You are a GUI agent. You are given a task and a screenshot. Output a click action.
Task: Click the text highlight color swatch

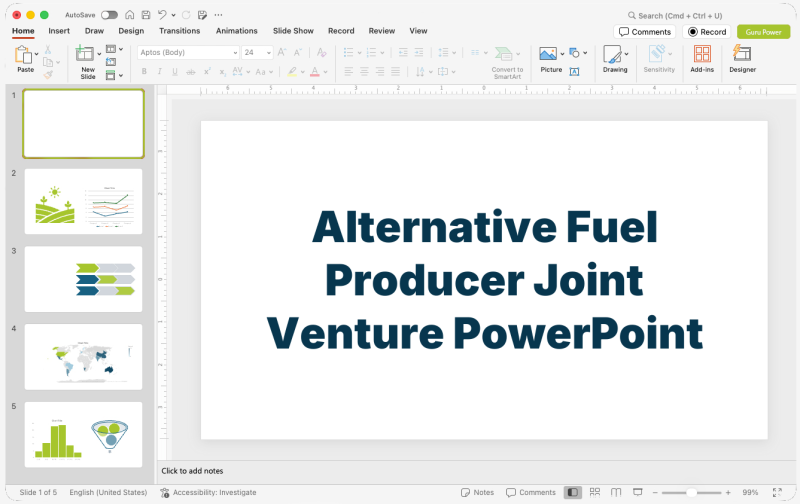(x=292, y=72)
